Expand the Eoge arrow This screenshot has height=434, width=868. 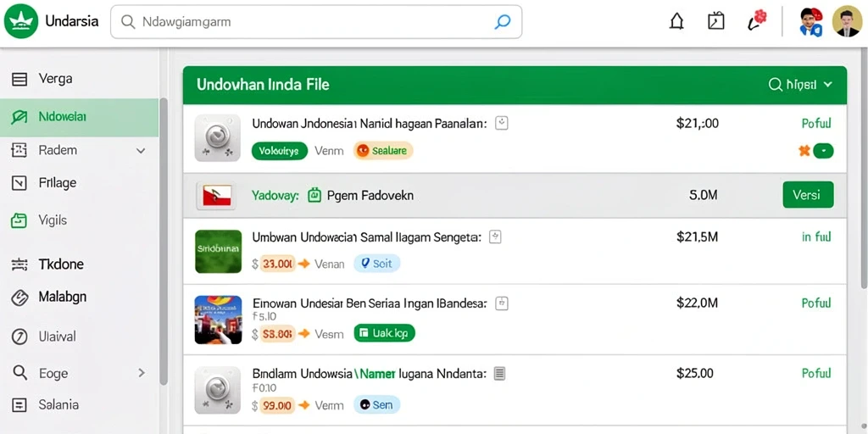click(x=142, y=373)
